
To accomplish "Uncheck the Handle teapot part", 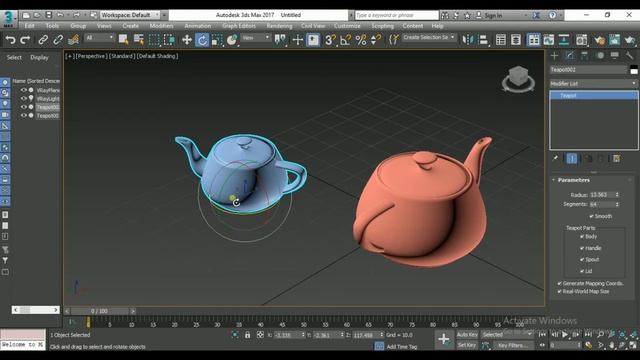I will [582, 248].
